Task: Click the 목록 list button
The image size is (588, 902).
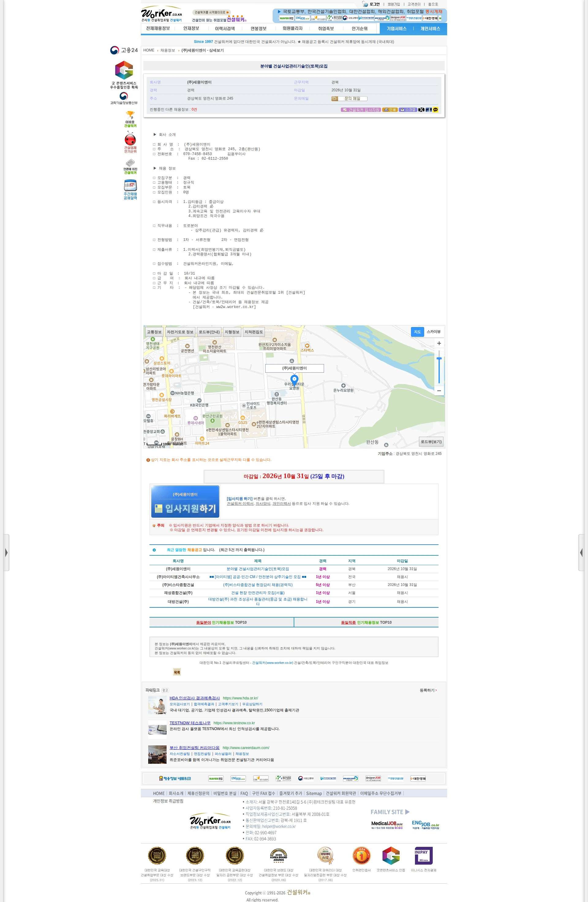Action: click(x=177, y=672)
